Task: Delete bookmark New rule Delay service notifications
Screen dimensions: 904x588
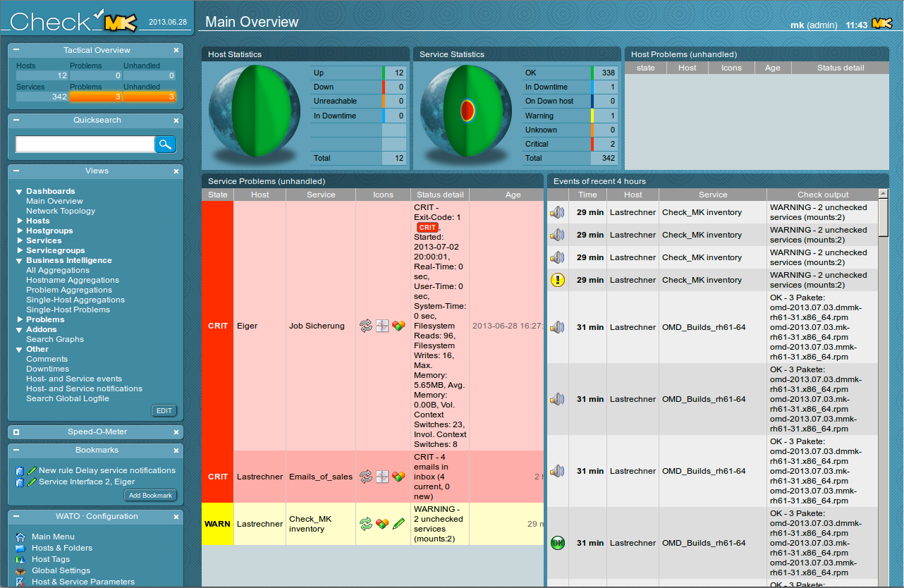Action: [x=20, y=470]
